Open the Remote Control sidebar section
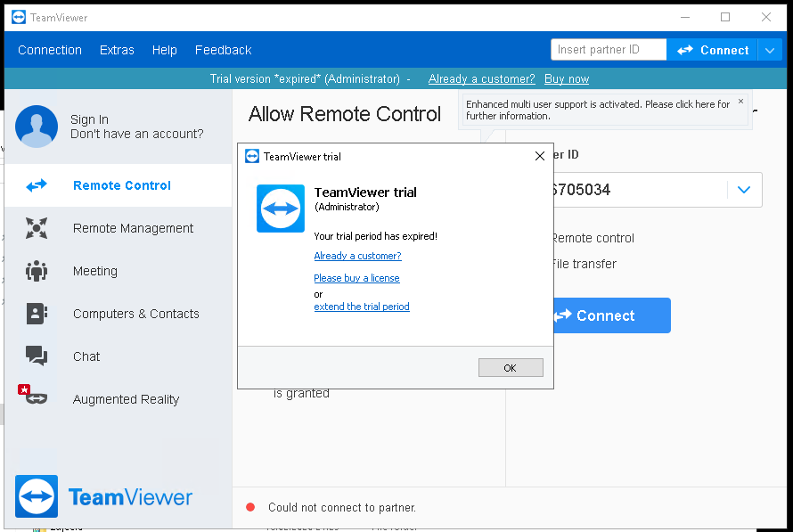Viewport: 793px width, 532px height. click(118, 185)
